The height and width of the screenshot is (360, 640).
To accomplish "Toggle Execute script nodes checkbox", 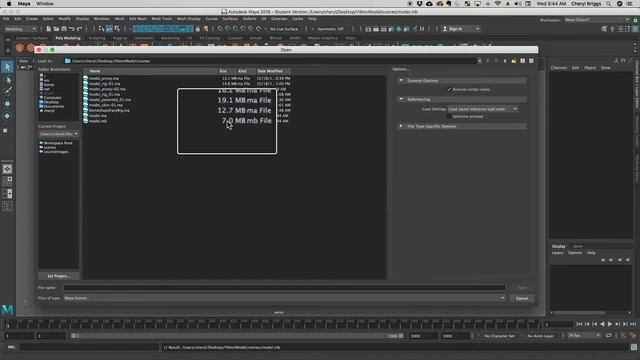I will tap(449, 89).
